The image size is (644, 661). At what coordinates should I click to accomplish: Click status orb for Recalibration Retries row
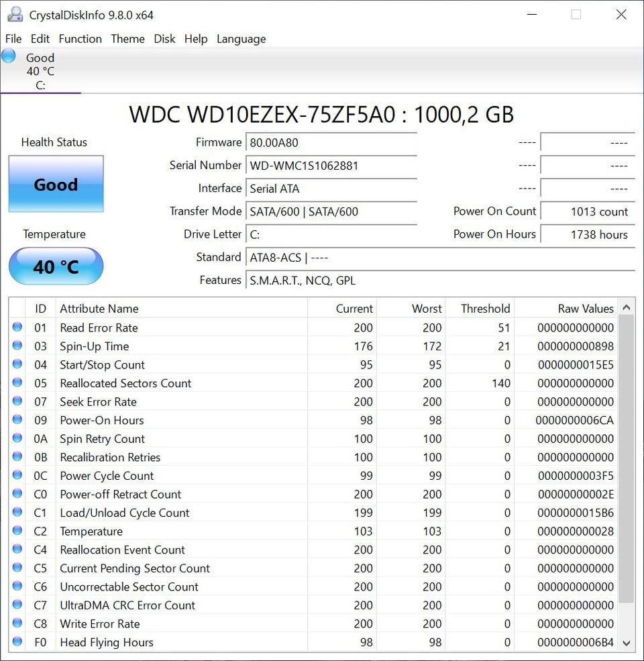(x=17, y=456)
